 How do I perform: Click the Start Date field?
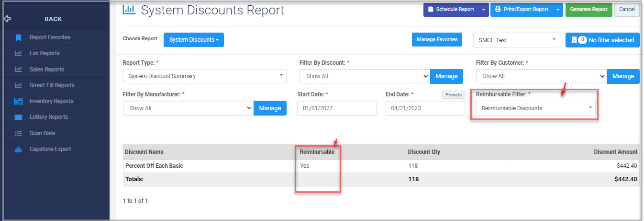coord(338,108)
